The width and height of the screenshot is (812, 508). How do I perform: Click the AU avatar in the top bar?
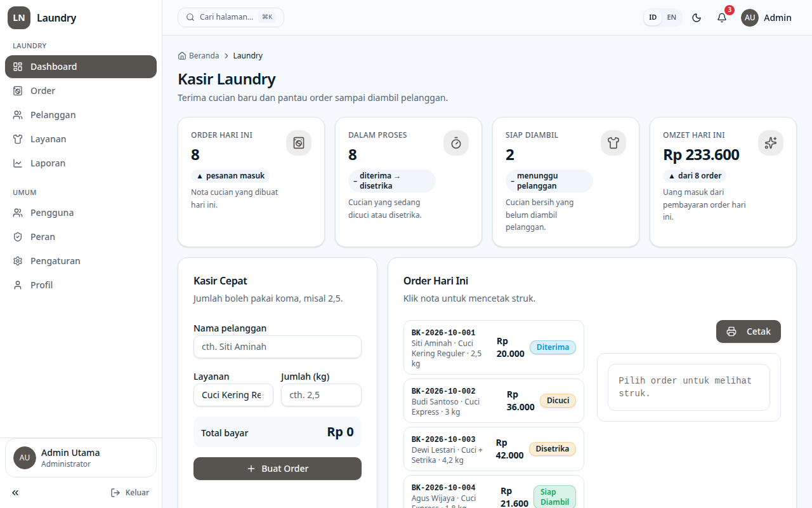click(750, 18)
